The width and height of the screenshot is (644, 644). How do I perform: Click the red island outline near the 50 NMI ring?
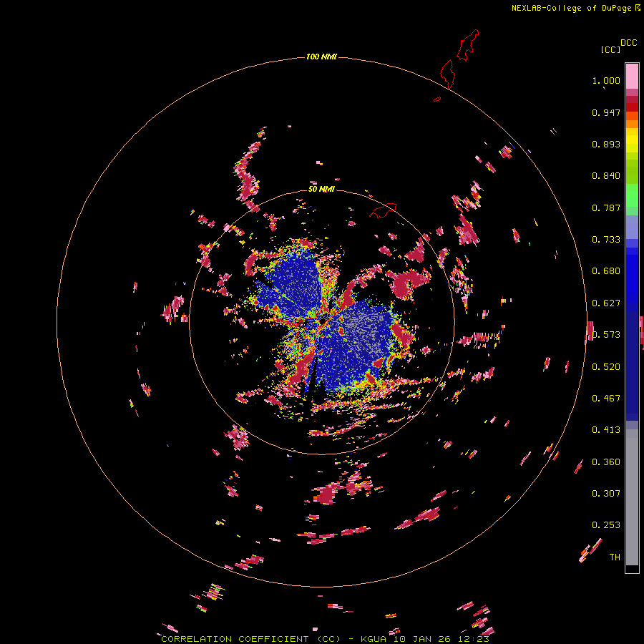[x=383, y=210]
